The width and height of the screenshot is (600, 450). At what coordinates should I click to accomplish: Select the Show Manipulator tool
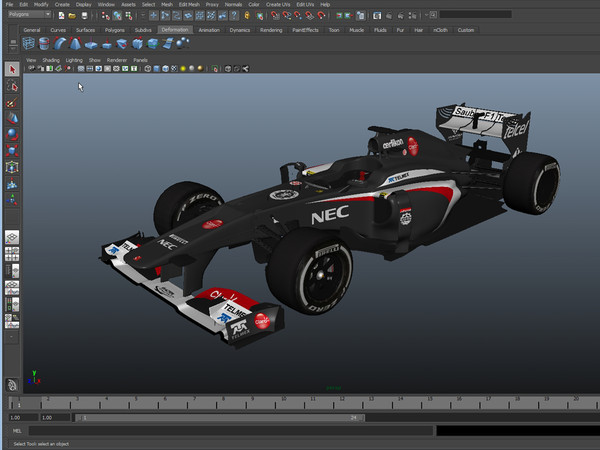tap(12, 200)
